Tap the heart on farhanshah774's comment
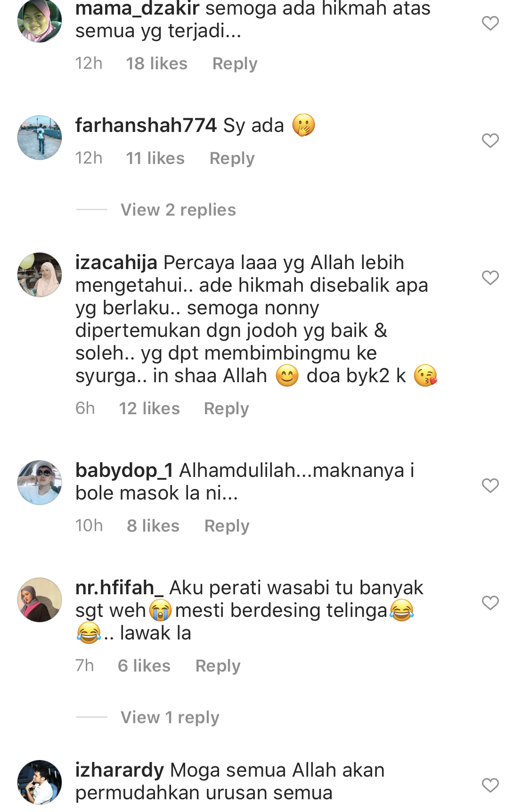This screenshot has height=812, width=530. coord(490,140)
